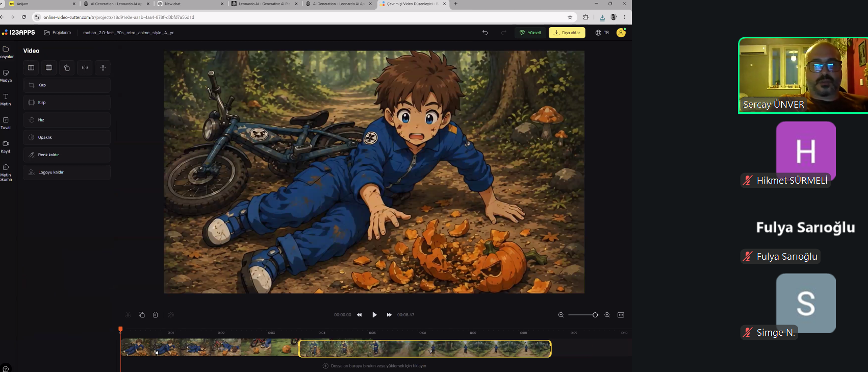Screen dimensions: 868x372
Task: Open the browser extensions menu
Action: [x=586, y=17]
